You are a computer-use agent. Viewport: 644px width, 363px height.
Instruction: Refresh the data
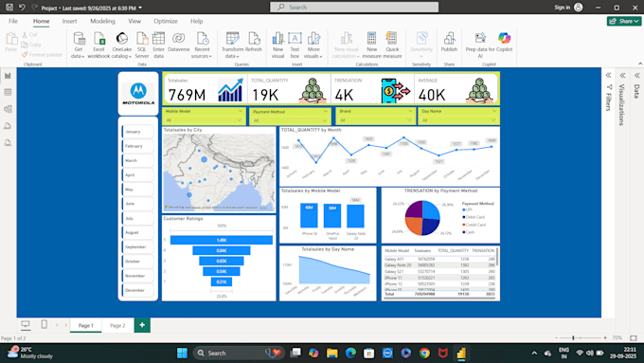point(254,43)
